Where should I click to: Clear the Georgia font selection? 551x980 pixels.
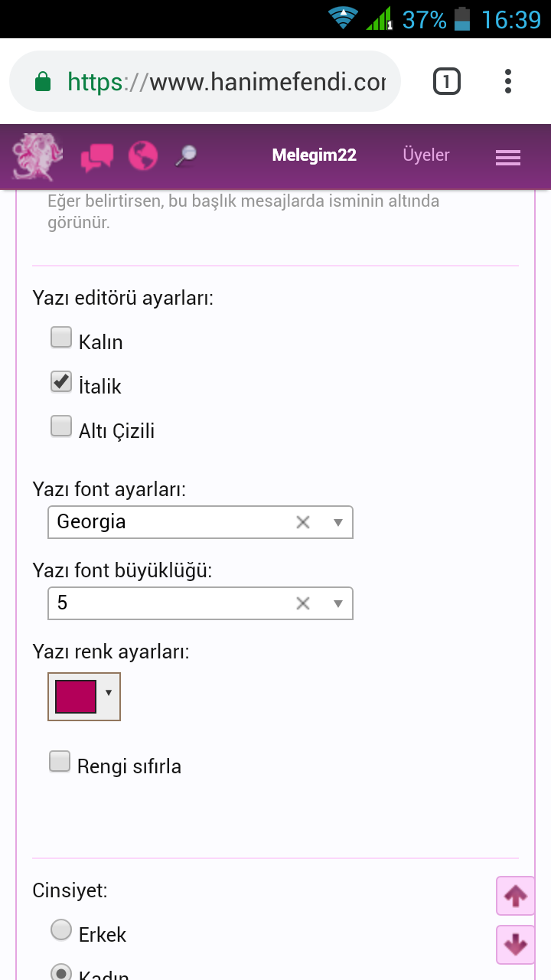pos(303,522)
